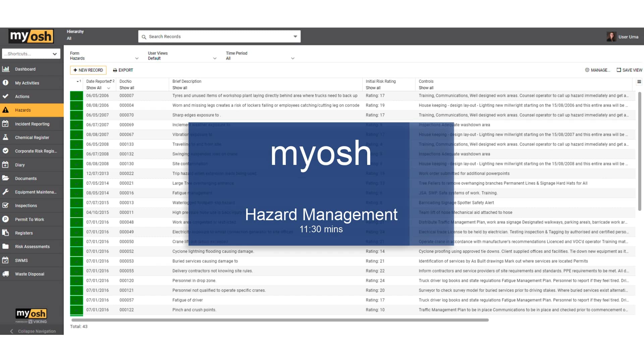
Task: Open the Equipment Maintenance section
Action: (x=5, y=192)
